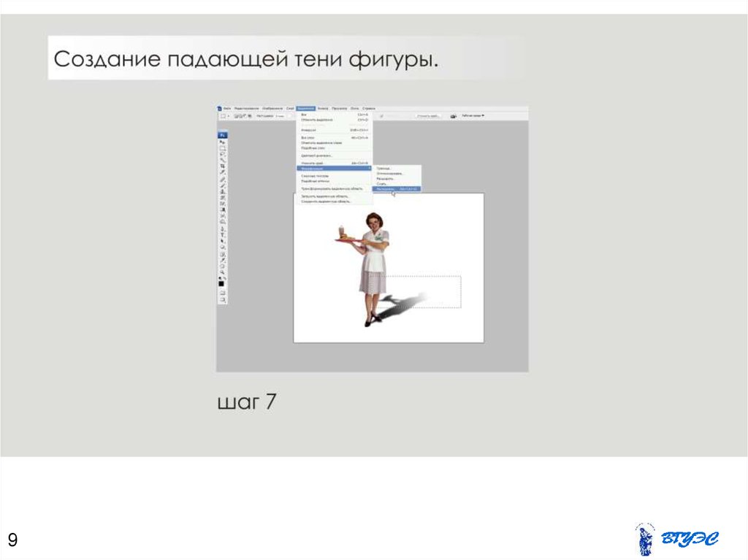Select the Clone Stamp tool

pyautogui.click(x=222, y=191)
